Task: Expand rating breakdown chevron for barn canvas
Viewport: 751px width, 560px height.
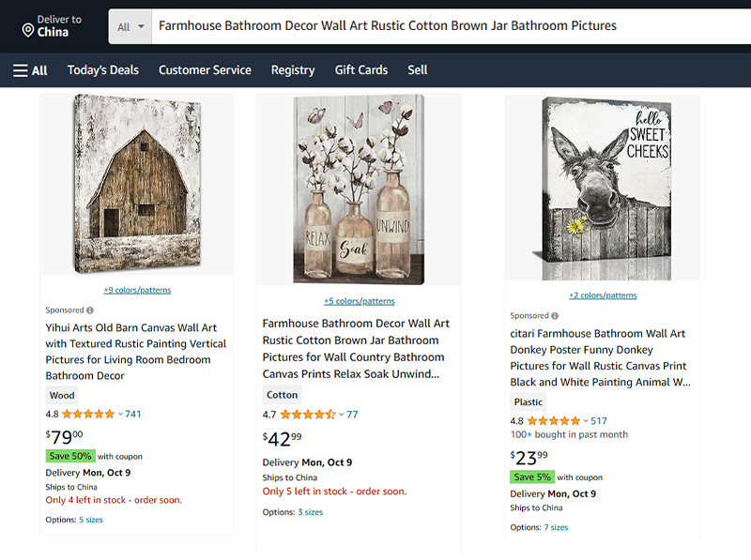Action: coord(120,414)
